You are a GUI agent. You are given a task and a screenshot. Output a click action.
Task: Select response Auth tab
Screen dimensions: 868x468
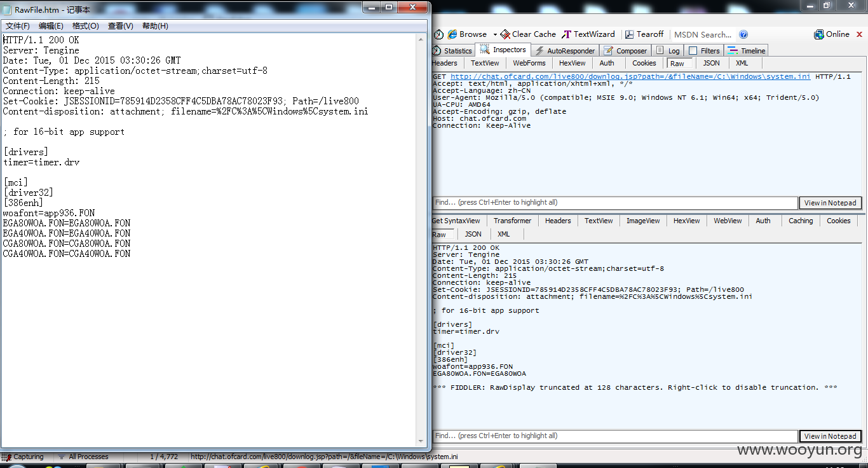point(763,221)
